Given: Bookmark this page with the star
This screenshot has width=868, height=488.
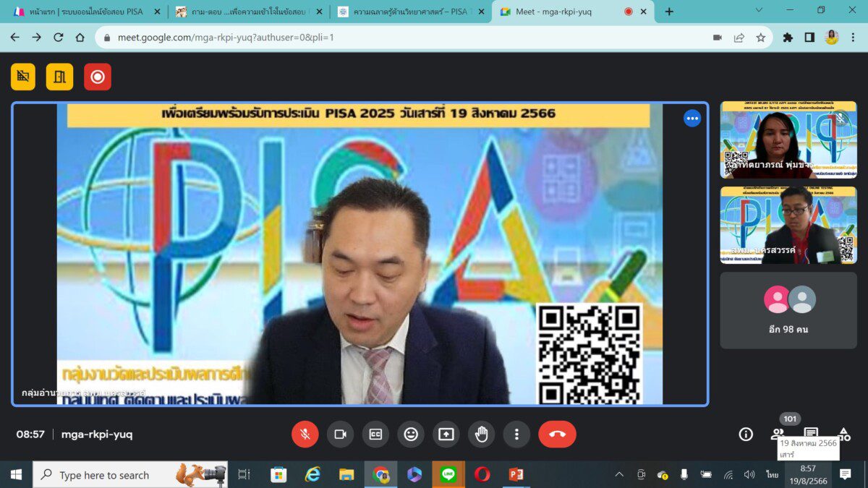Looking at the screenshot, I should click(761, 38).
